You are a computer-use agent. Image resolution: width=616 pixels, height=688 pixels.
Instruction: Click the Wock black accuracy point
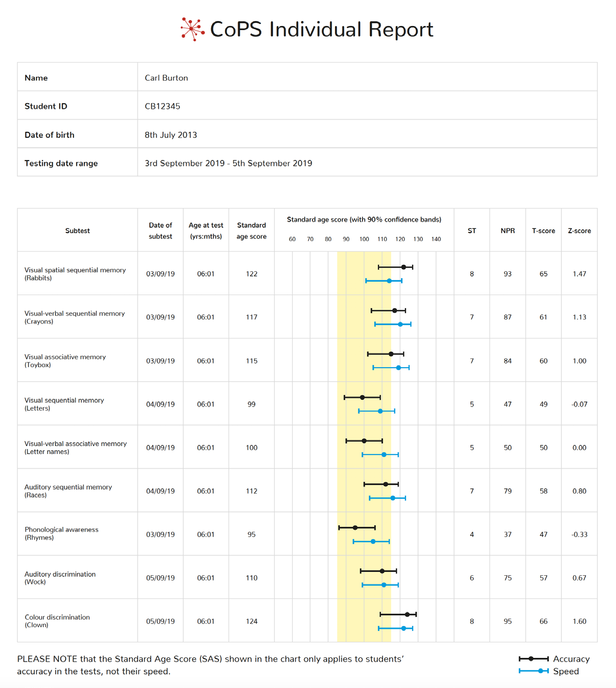tap(382, 571)
